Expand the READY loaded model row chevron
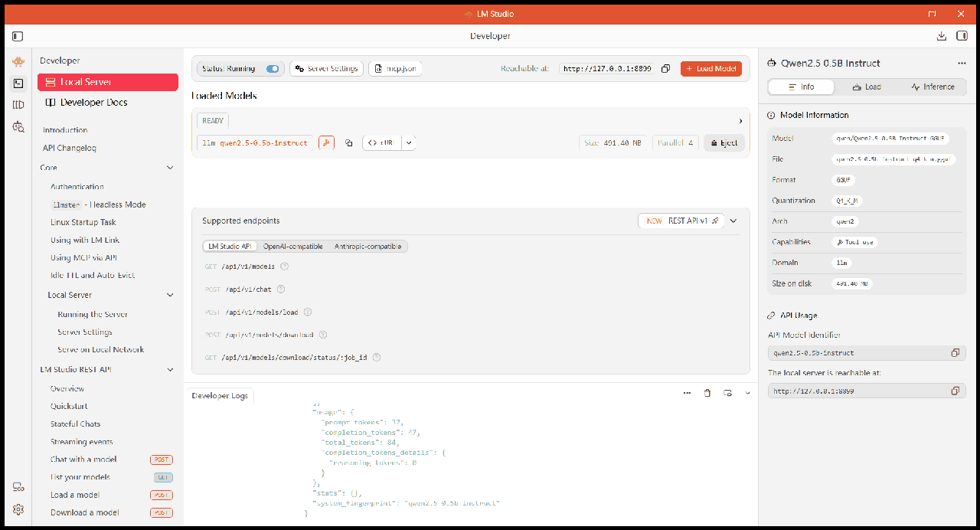The width and height of the screenshot is (980, 530). pyautogui.click(x=740, y=121)
